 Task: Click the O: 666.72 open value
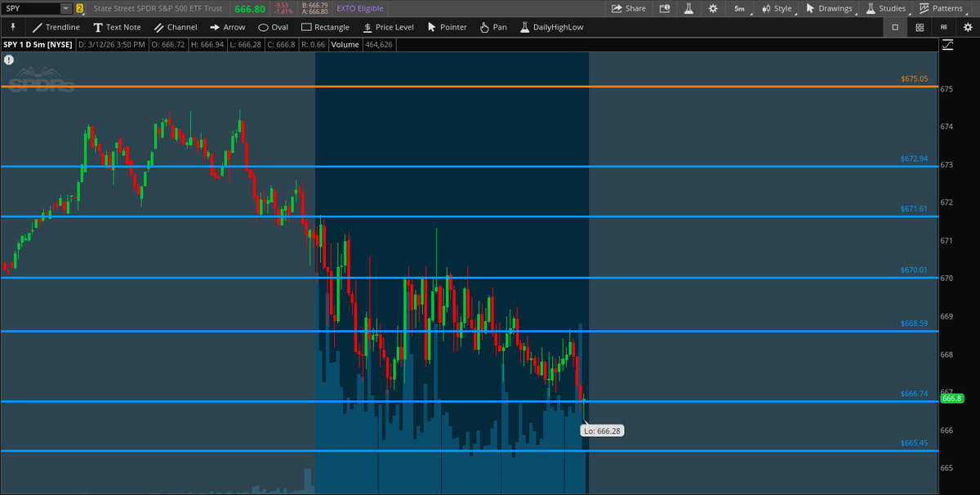[x=170, y=45]
